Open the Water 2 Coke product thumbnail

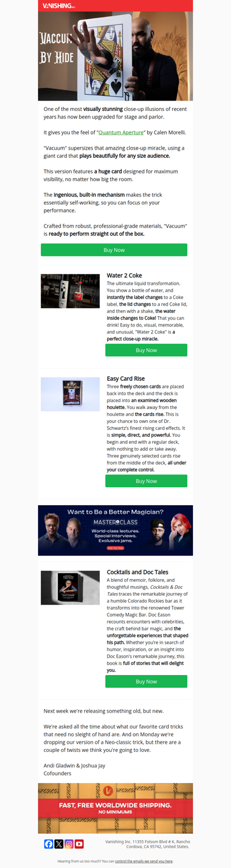pyautogui.click(x=70, y=291)
